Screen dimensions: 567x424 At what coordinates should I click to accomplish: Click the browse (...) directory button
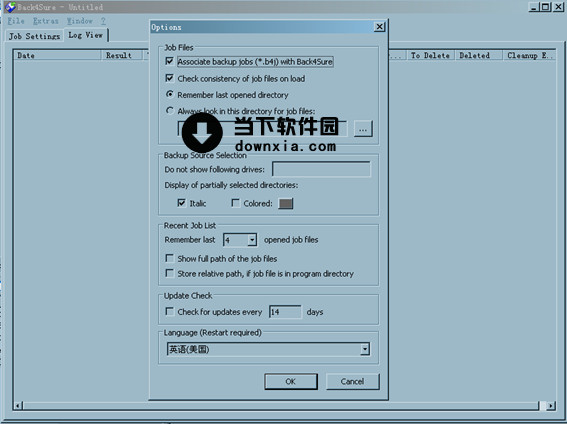pos(363,129)
